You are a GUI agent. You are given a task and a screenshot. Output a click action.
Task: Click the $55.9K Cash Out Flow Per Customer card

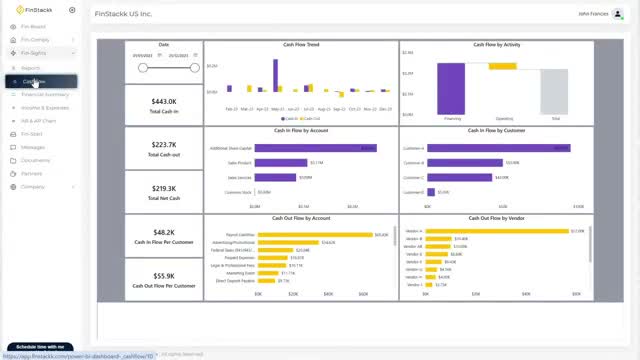[164, 280]
